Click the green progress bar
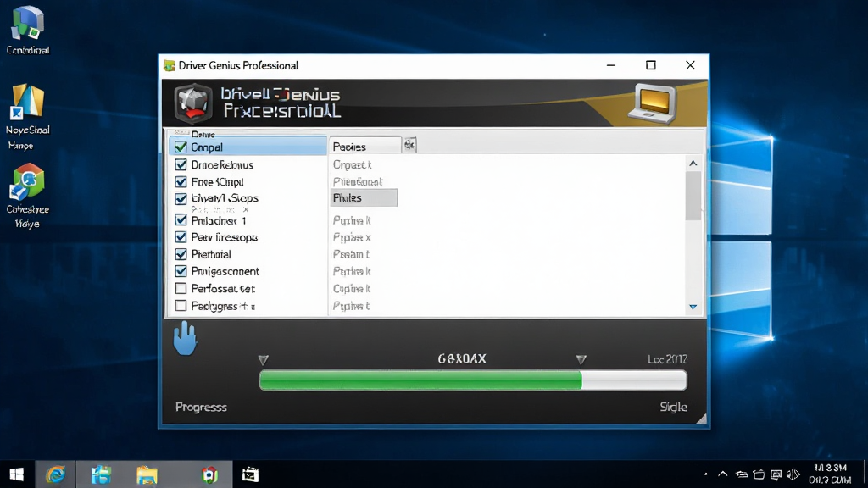This screenshot has height=488, width=868. 420,380
